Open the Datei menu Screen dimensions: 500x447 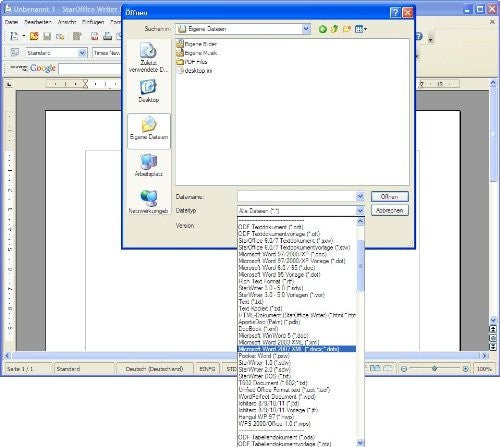click(11, 22)
